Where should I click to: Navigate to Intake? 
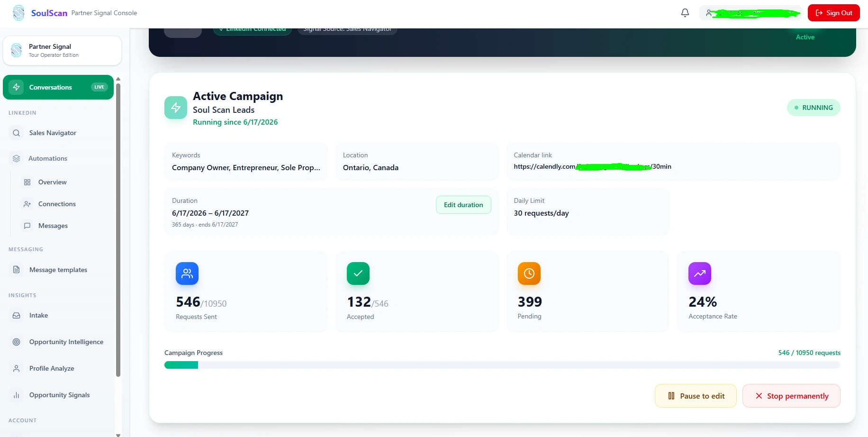coord(58,316)
